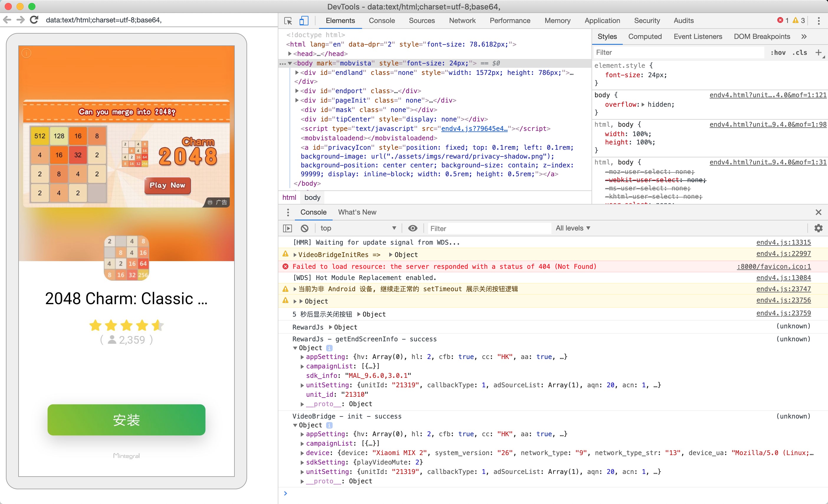Click the yellow warning count badge
This screenshot has height=504, width=828.
pyautogui.click(x=799, y=20)
